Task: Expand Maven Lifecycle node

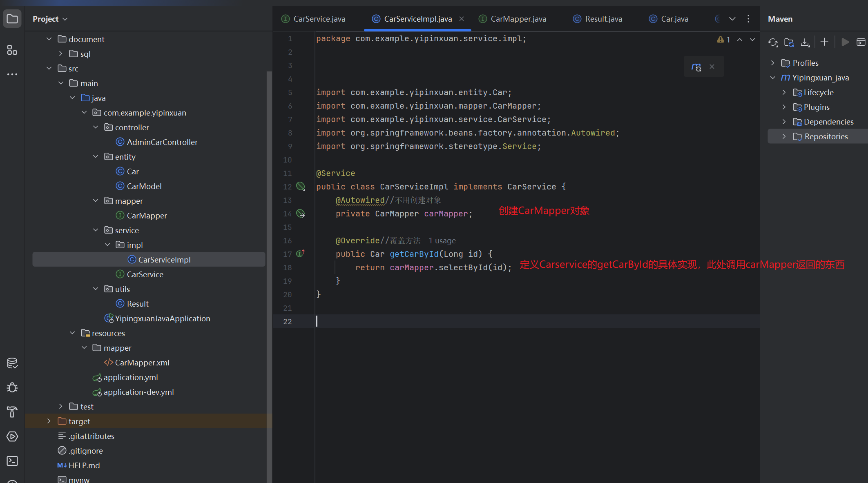Action: (x=784, y=92)
